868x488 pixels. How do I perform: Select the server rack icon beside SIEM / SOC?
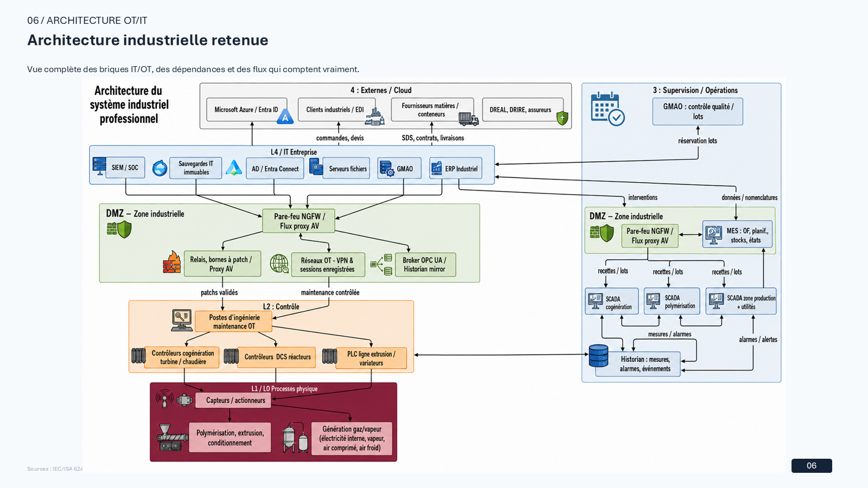click(x=99, y=166)
